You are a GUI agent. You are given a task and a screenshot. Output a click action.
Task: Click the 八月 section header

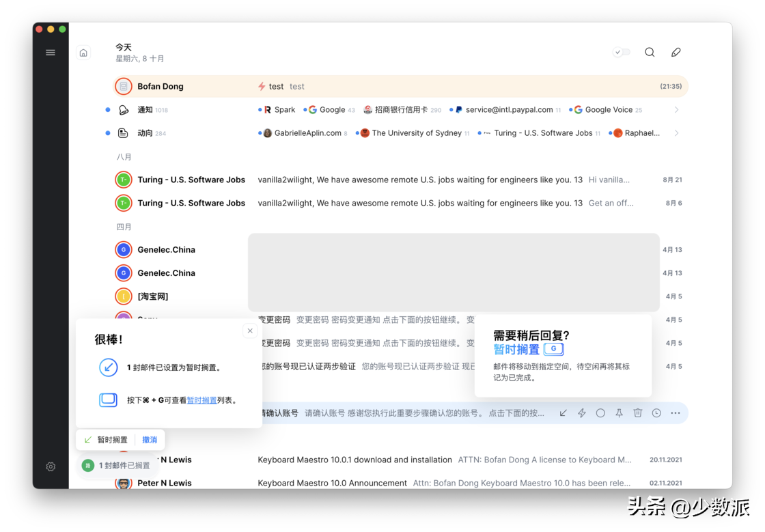[x=124, y=157]
